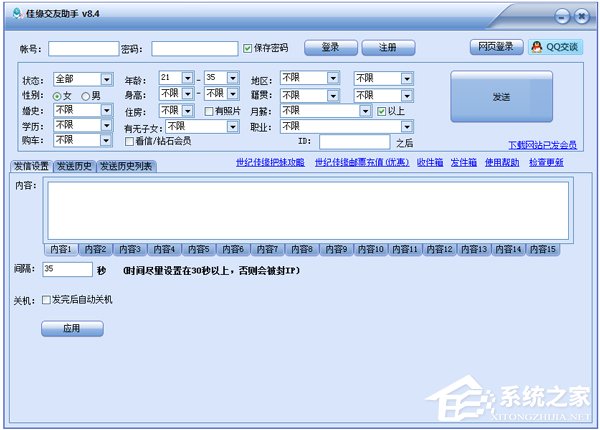Click the QQ交谈 penguin chat button
This screenshot has height=430, width=600.
point(553,47)
